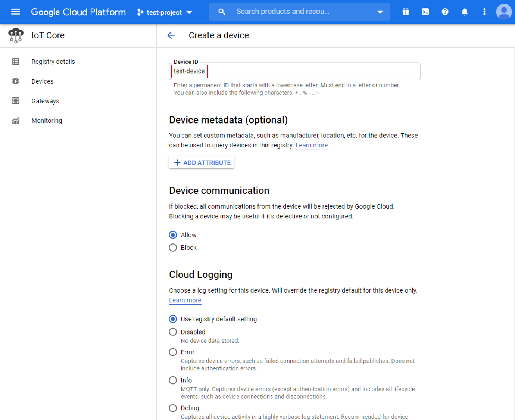Open Learn more link under Cloud Logging
This screenshot has height=420, width=515.
[x=185, y=300]
